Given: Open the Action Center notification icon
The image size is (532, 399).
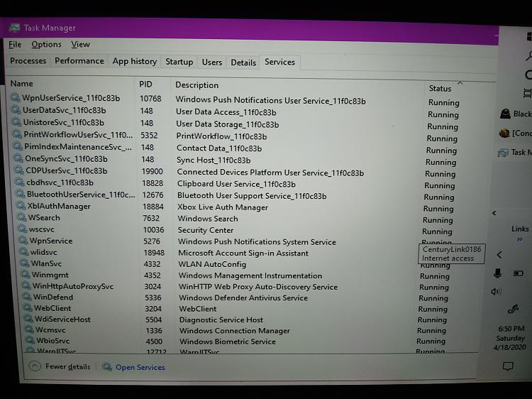Looking at the screenshot, I should [x=508, y=366].
